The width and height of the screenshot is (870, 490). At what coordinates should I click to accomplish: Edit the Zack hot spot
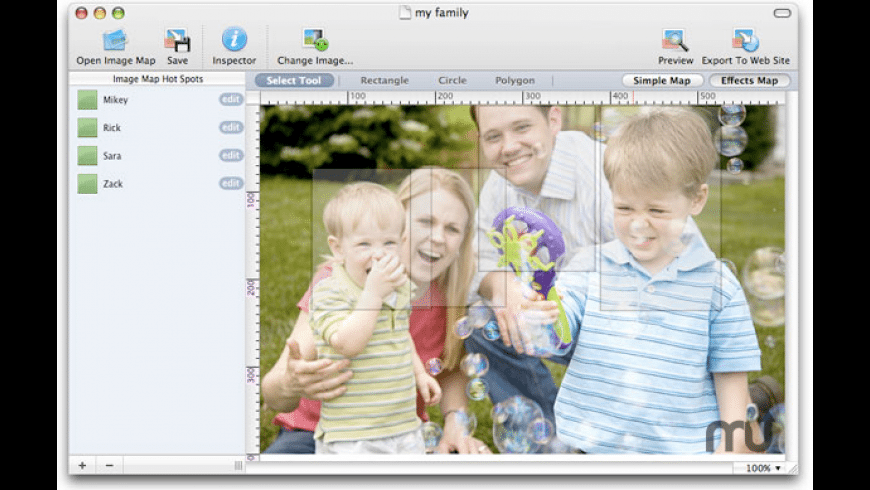(231, 183)
